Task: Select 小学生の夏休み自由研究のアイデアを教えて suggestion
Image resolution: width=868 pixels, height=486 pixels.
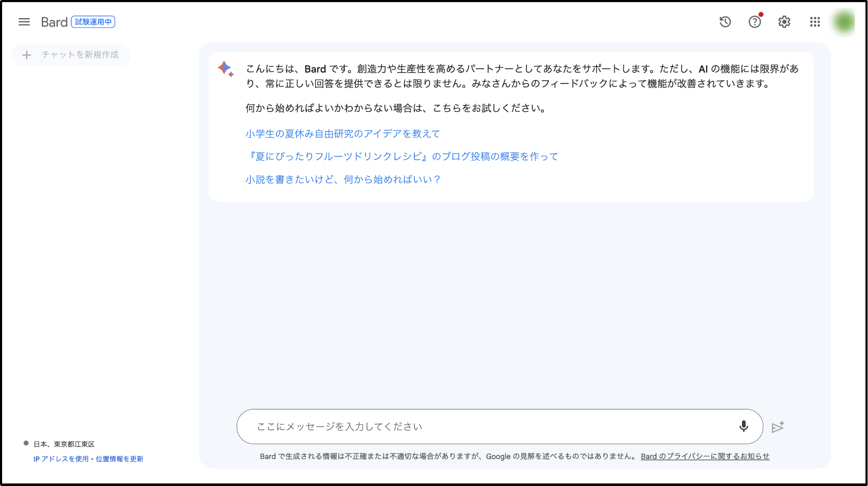Action: 343,134
